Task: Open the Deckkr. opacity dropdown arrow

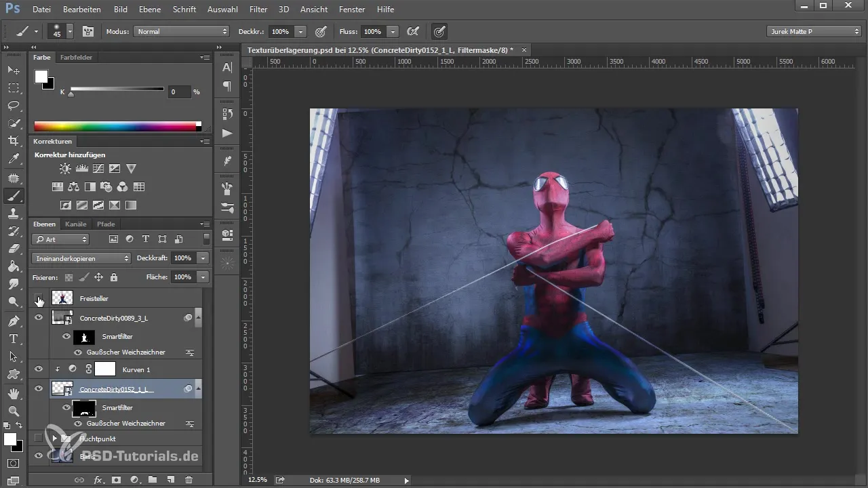Action: coord(300,31)
